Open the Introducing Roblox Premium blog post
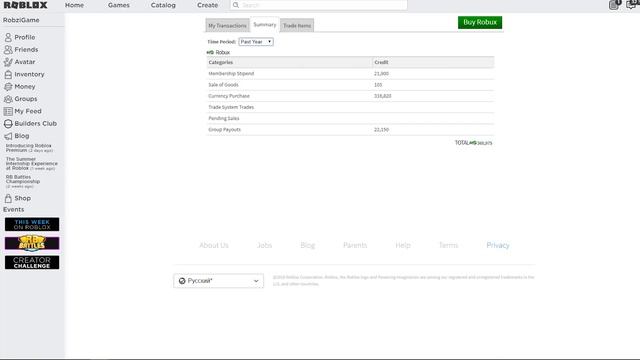This screenshot has height=360, width=640. [x=29, y=148]
